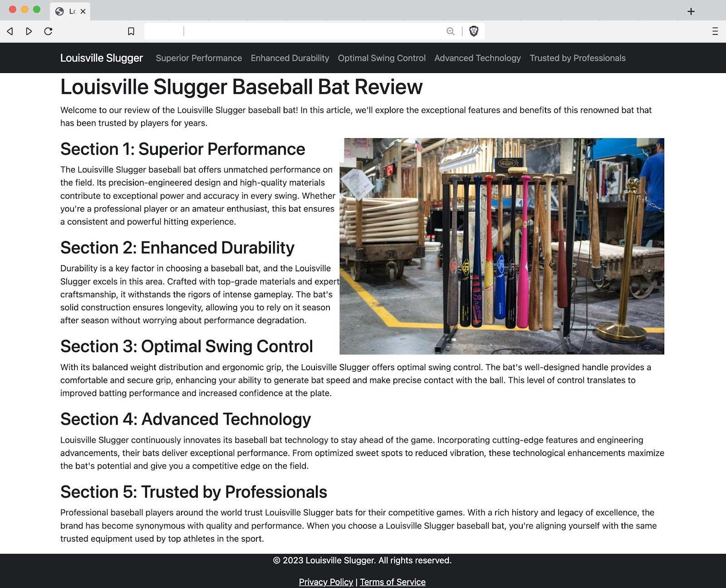The image size is (726, 588).
Task: Bookmark this page using the bookmark icon
Action: (x=131, y=31)
